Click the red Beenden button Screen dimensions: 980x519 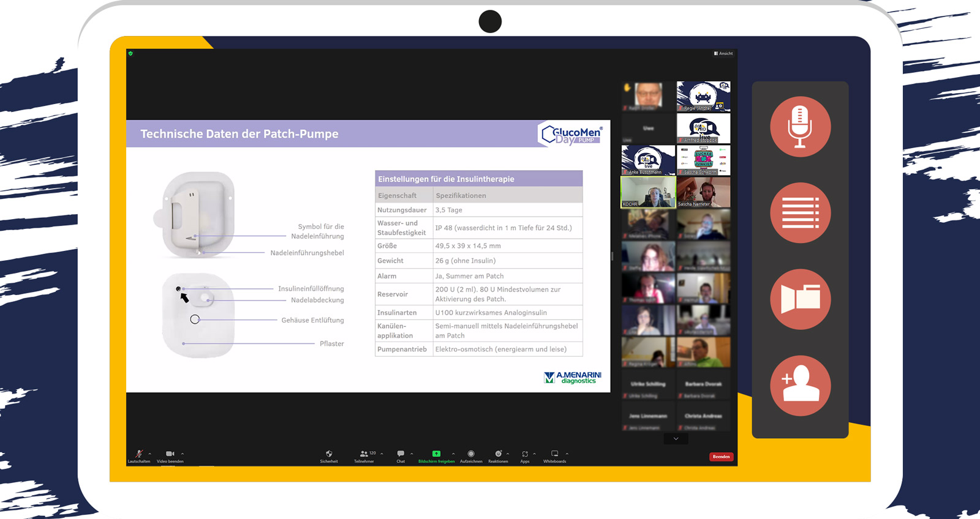(721, 457)
